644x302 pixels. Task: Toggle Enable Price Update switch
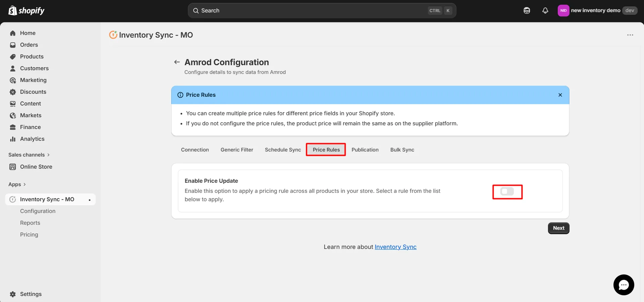(x=507, y=191)
